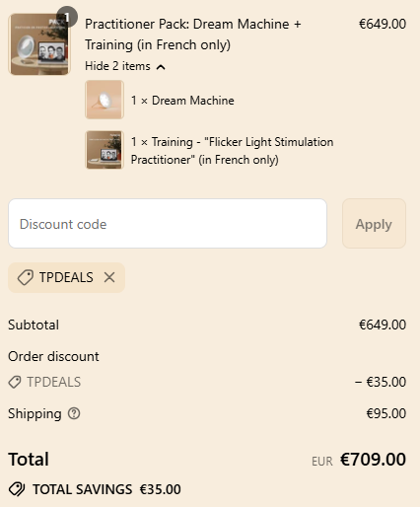Open the Practitioner Pack product thumbnail
This screenshot has height=507, width=420.
(x=39, y=44)
